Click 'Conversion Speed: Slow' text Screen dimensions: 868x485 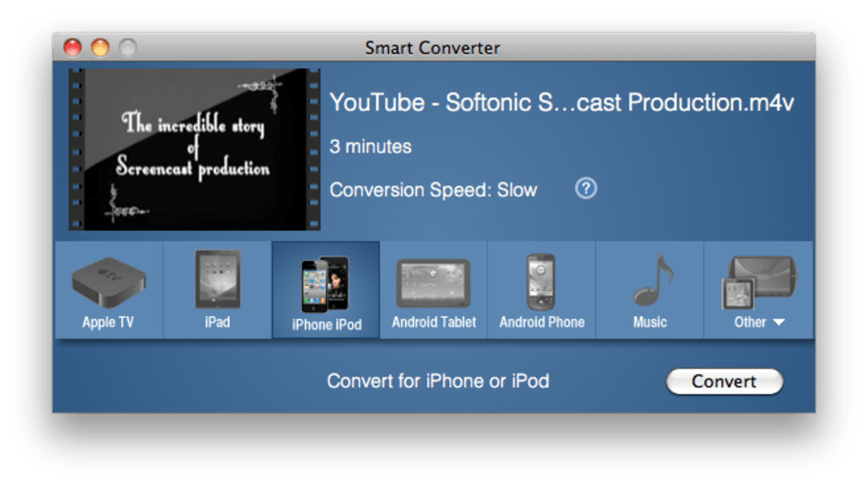433,190
